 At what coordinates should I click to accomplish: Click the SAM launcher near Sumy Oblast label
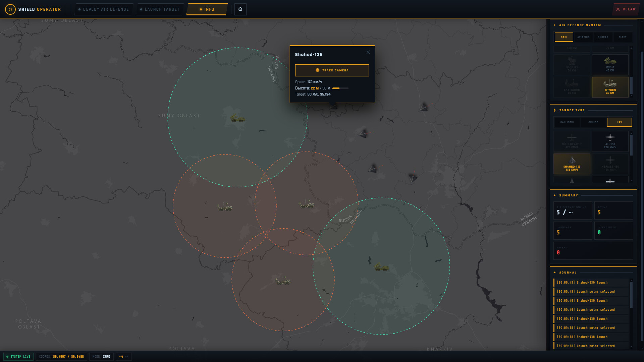point(237,118)
